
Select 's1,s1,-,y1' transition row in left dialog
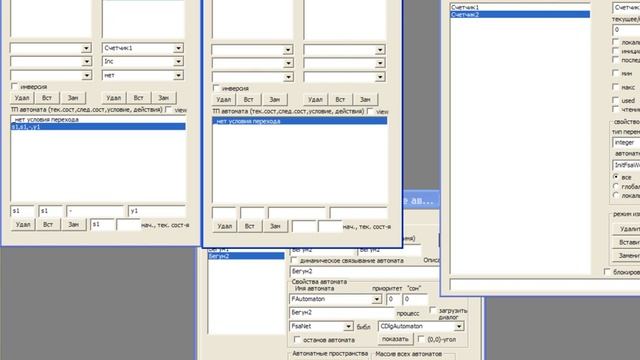tap(98, 127)
